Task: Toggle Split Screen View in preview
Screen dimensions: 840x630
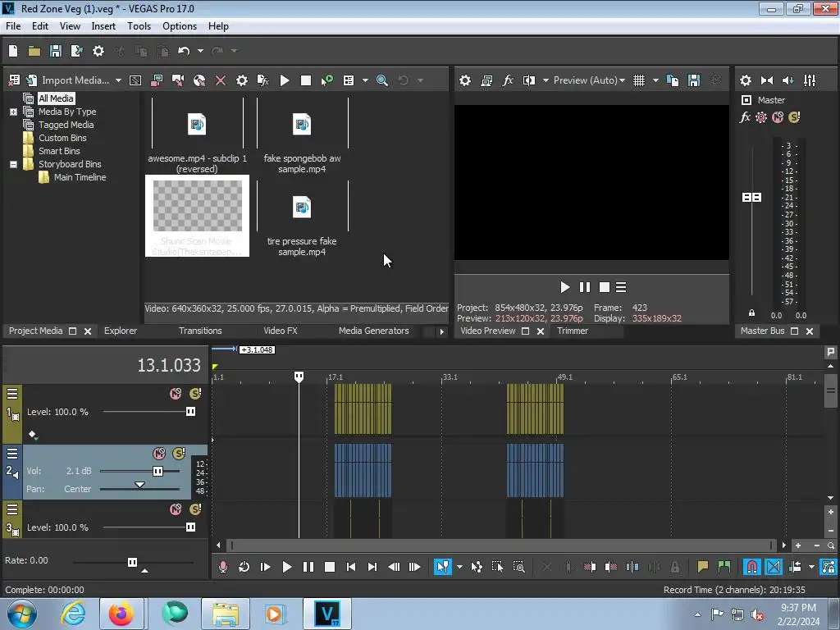Action: [x=529, y=80]
